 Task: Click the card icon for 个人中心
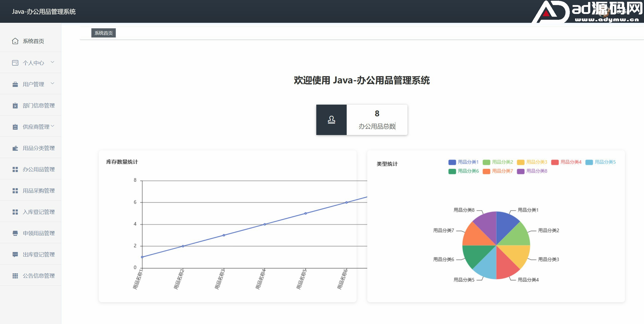coord(15,63)
